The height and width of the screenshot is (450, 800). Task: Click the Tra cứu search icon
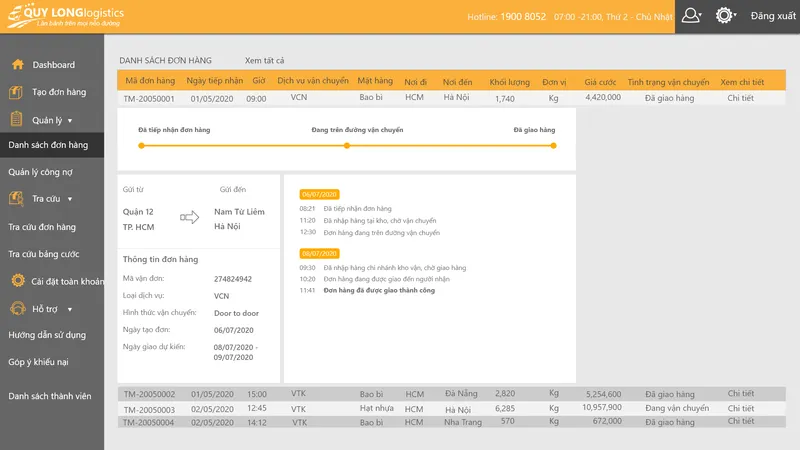pos(16,198)
